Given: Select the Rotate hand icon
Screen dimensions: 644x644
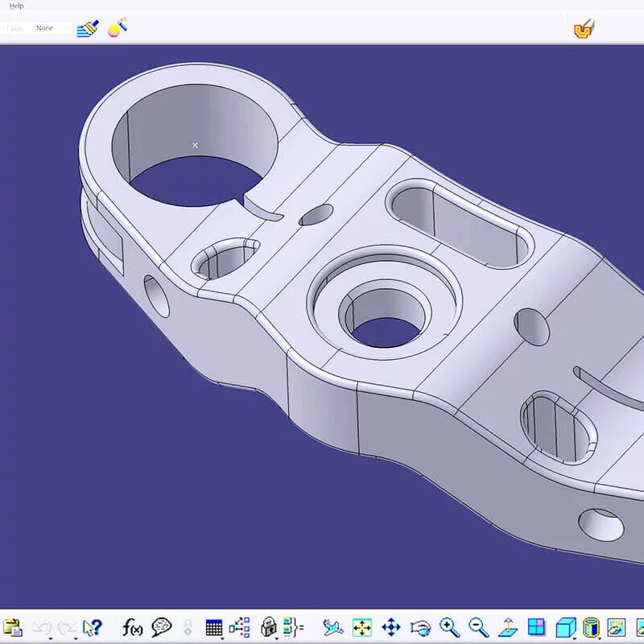Looking at the screenshot, I should [420, 628].
